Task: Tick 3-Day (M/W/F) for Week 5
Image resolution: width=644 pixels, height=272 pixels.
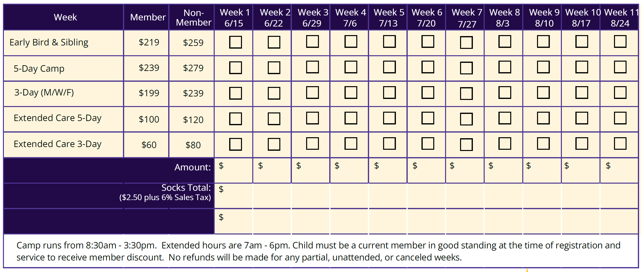Action: (389, 93)
